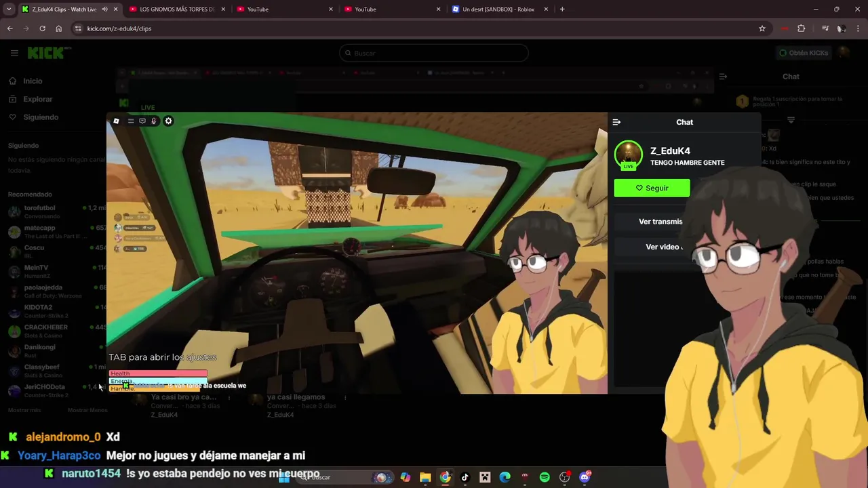Click the browser home icon
This screenshot has width=868, height=488.
(x=58, y=28)
